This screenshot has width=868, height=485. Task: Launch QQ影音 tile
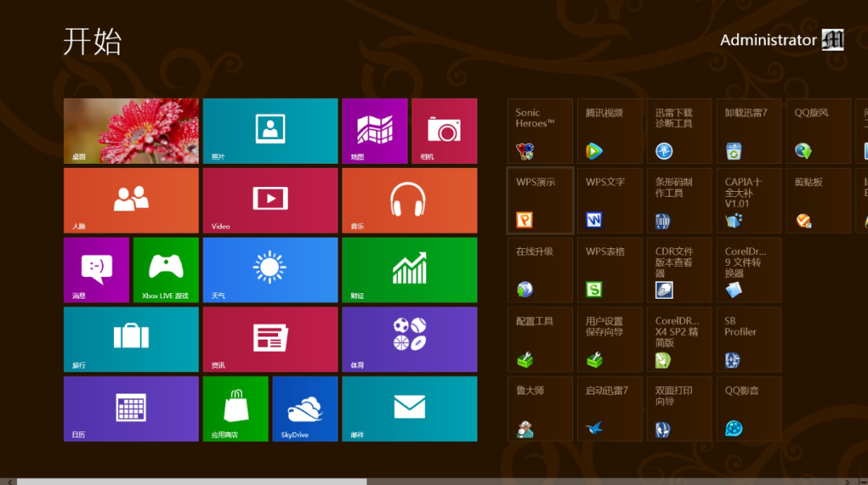pos(750,410)
